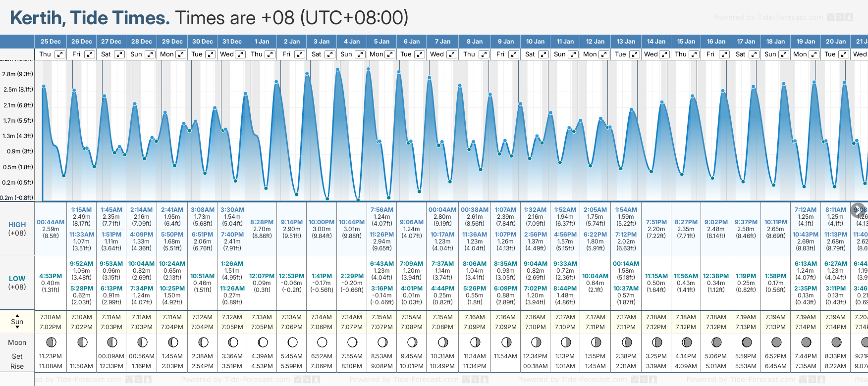
Task: Select the 19 Jan date header
Action: click(806, 42)
